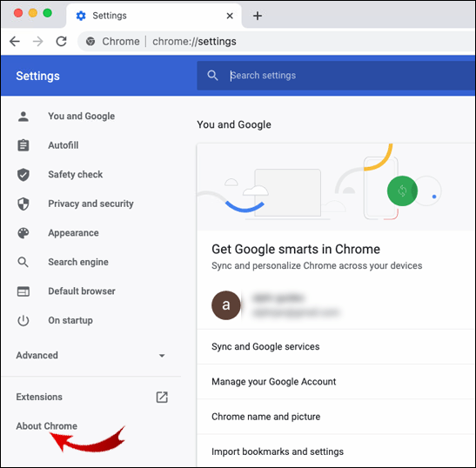The image size is (476, 468).
Task: Click the Chrome site info icon in address bar
Action: [x=91, y=41]
